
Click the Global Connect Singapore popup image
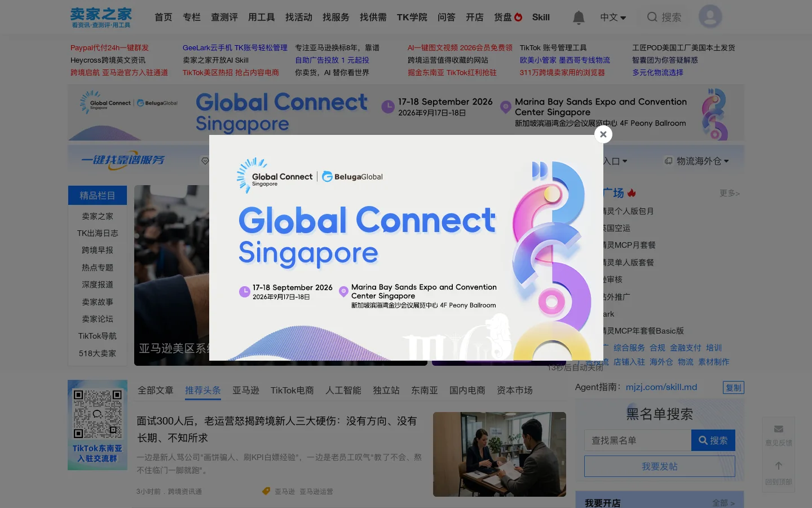coord(406,248)
